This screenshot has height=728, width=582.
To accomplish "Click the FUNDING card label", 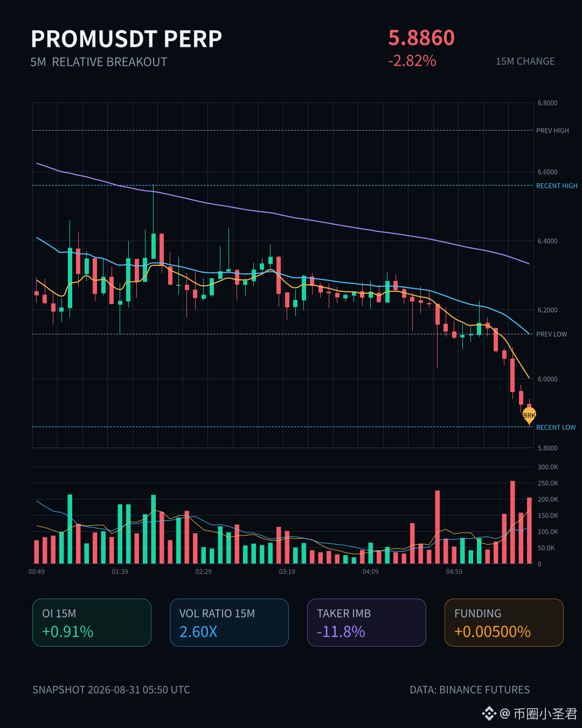I will coord(478,614).
